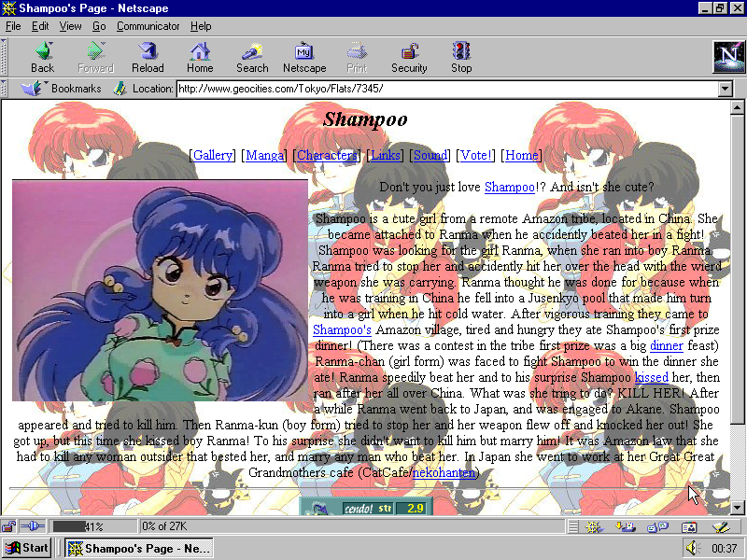
Task: Open Newsgroups from the component bar
Action: [657, 526]
